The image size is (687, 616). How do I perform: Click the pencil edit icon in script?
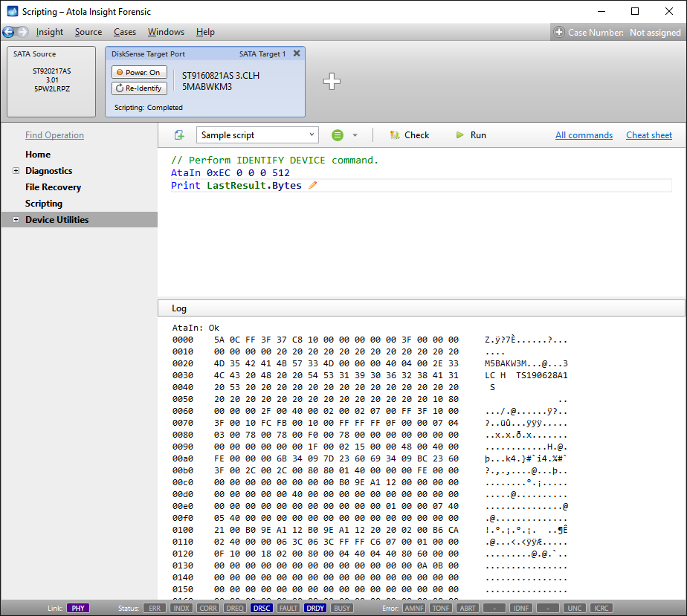[x=312, y=186]
